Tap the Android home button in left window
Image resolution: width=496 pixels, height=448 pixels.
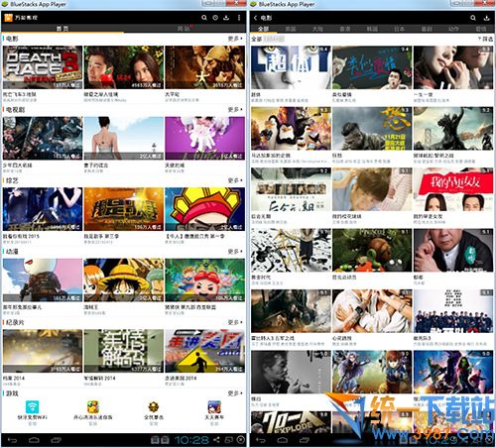[34, 440]
